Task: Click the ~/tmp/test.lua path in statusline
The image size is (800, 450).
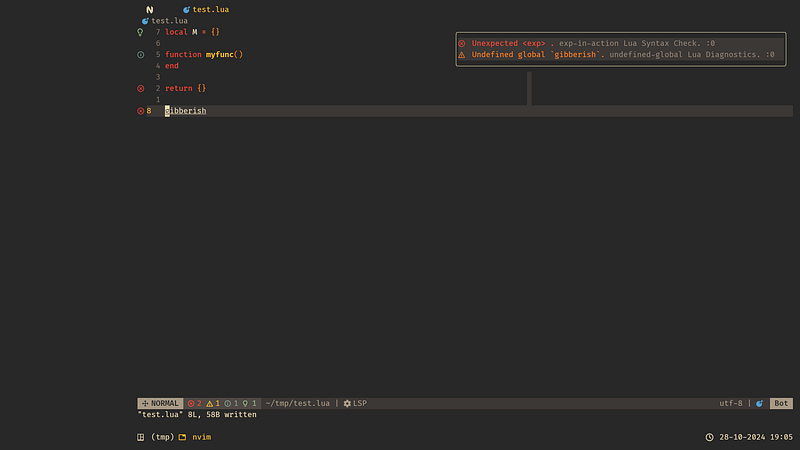Action: point(297,403)
